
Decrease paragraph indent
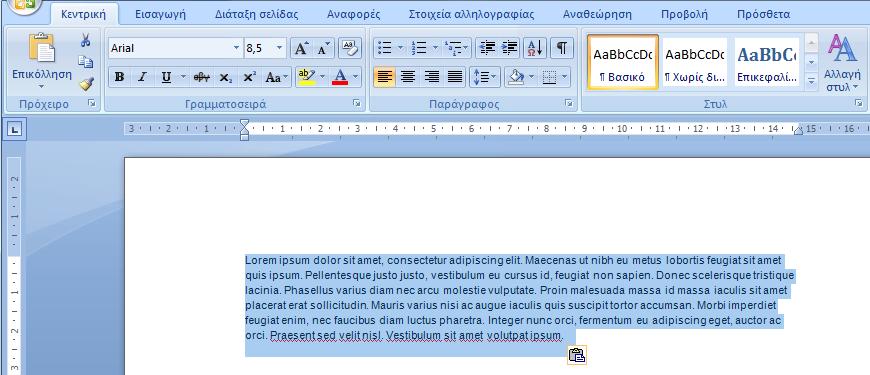[487, 49]
